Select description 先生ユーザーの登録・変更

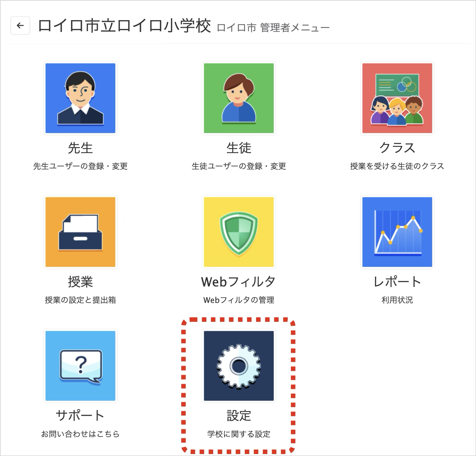coord(80,166)
